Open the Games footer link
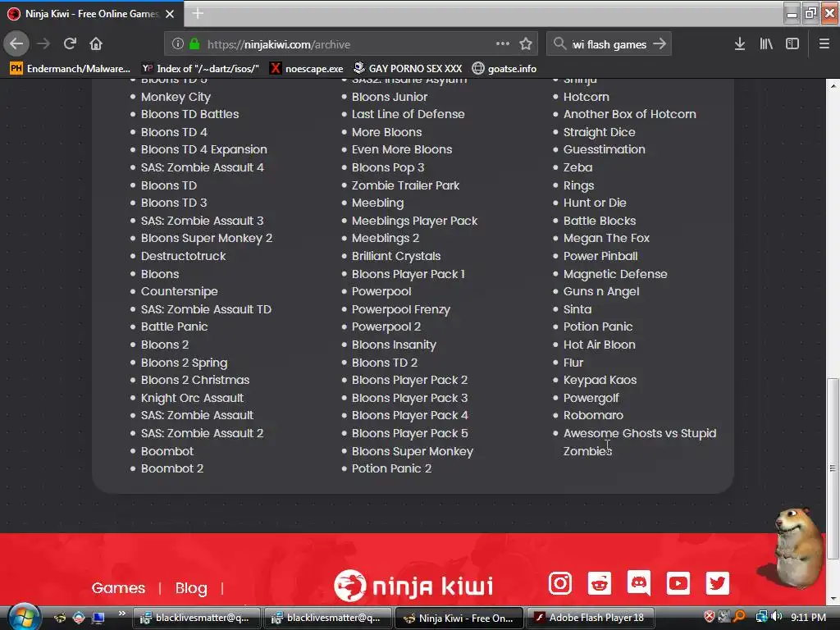This screenshot has height=630, width=840. pos(118,587)
